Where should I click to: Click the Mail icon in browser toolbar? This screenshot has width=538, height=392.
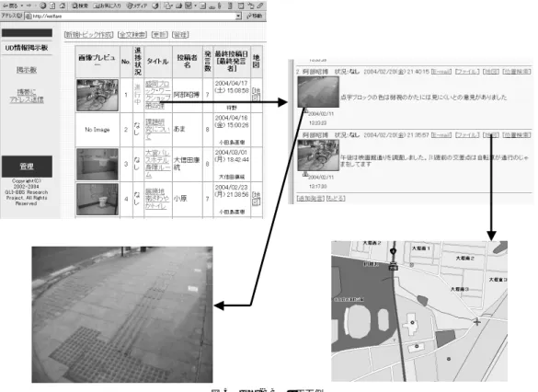pos(167,6)
